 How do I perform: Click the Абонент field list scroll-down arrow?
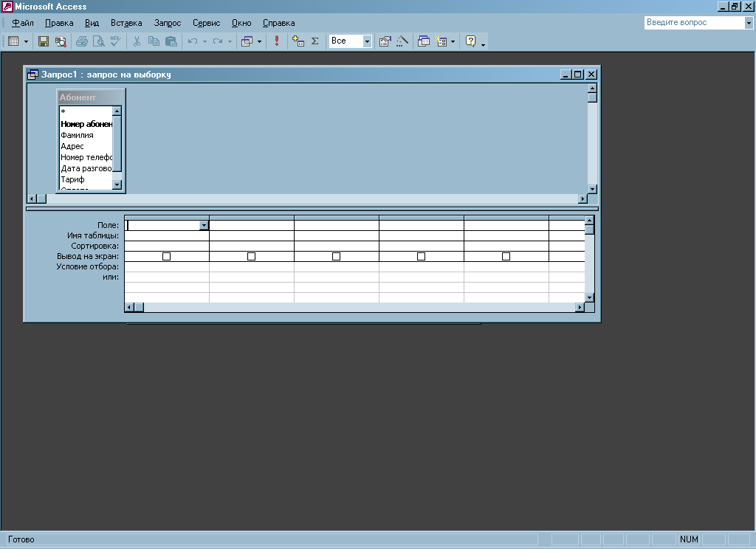117,184
